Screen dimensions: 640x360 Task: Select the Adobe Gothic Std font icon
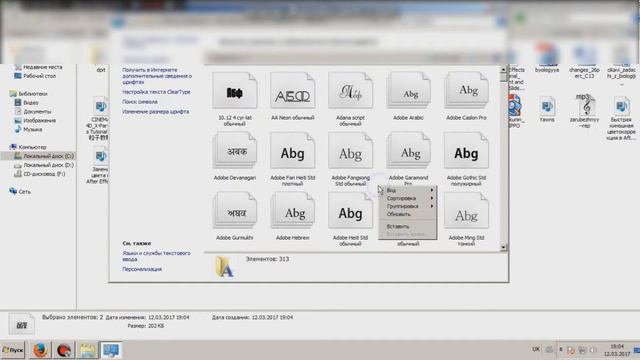click(467, 151)
